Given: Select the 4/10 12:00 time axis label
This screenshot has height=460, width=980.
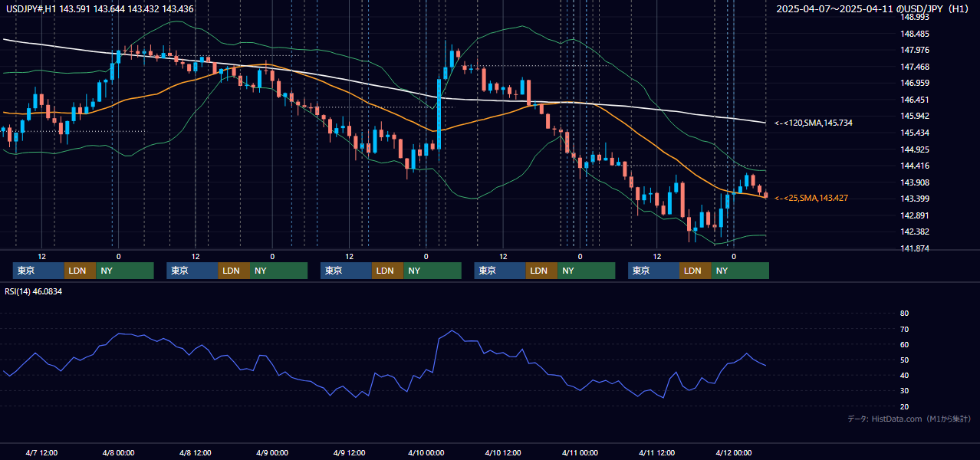Looking at the screenshot, I should pyautogui.click(x=502, y=452).
